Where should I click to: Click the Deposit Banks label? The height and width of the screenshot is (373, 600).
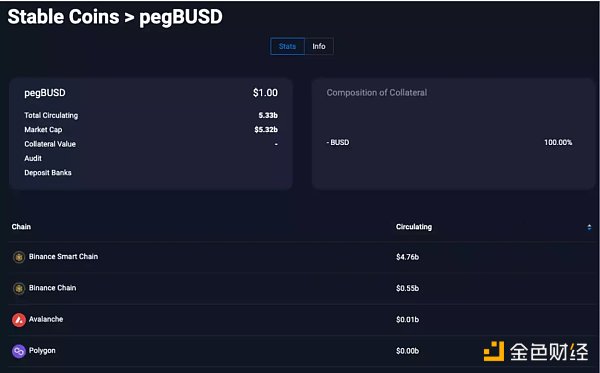48,173
